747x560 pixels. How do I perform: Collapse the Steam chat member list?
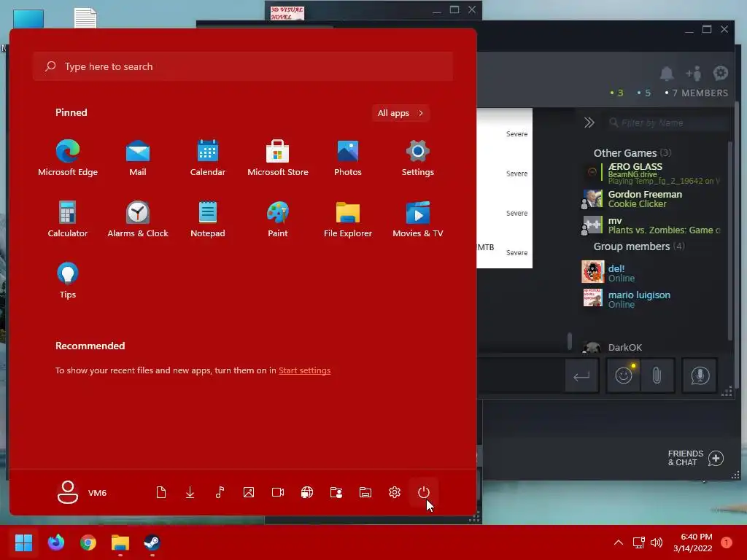(x=589, y=122)
